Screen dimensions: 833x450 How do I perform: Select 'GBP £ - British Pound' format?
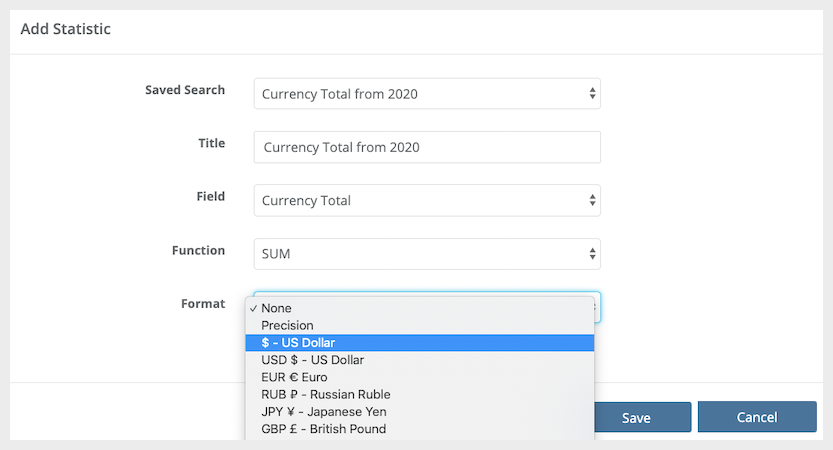323,429
